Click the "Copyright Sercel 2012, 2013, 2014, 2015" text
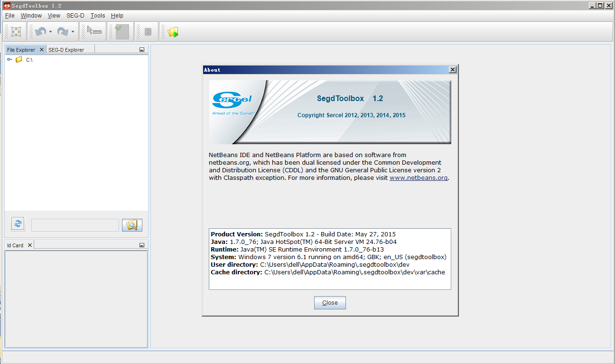615x364 pixels. (x=352, y=115)
